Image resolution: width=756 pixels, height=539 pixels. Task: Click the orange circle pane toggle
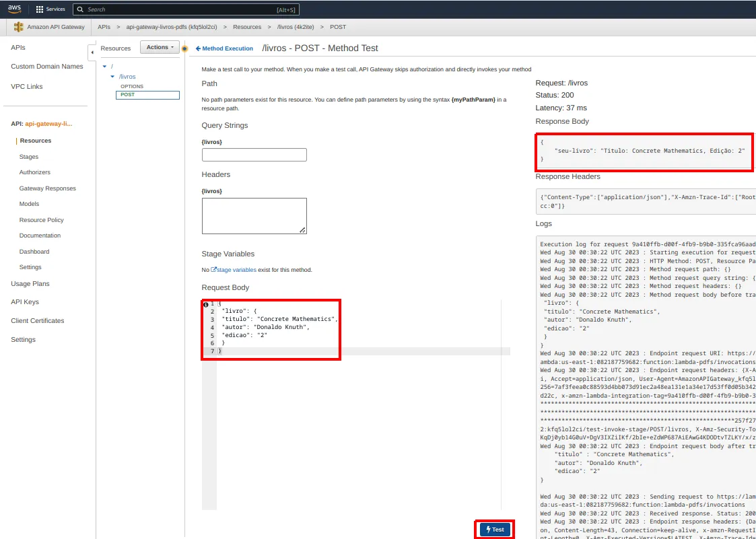click(x=184, y=48)
